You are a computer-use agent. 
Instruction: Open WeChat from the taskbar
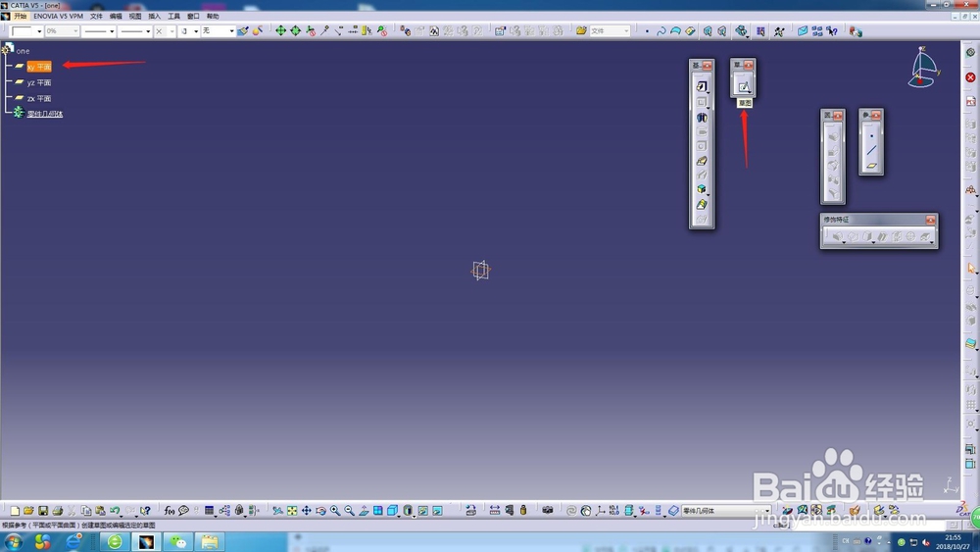click(x=178, y=541)
